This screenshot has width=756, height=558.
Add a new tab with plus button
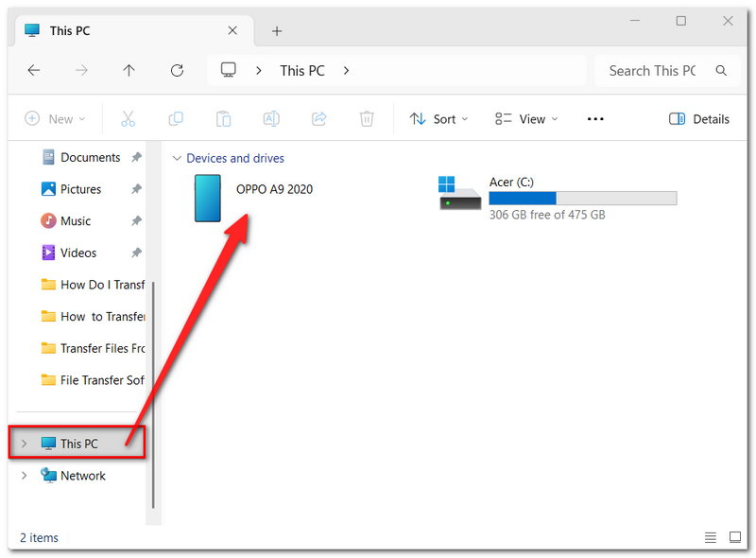[277, 31]
